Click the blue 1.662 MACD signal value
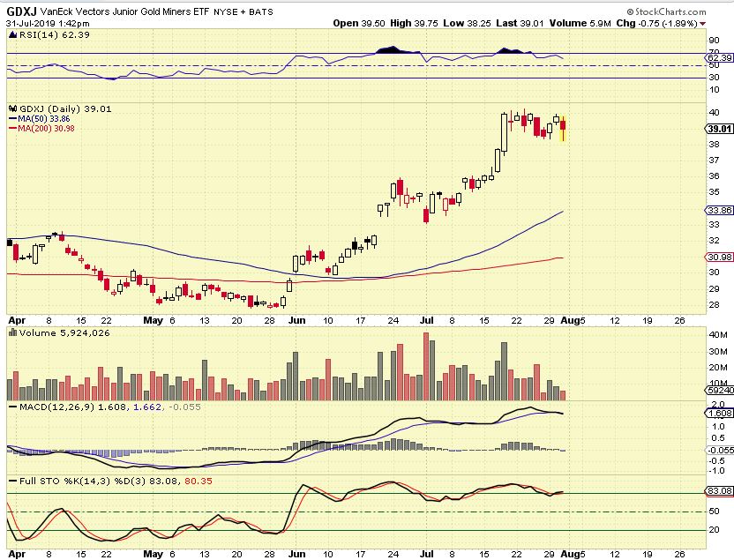This screenshot has height=560, width=734. point(147,407)
